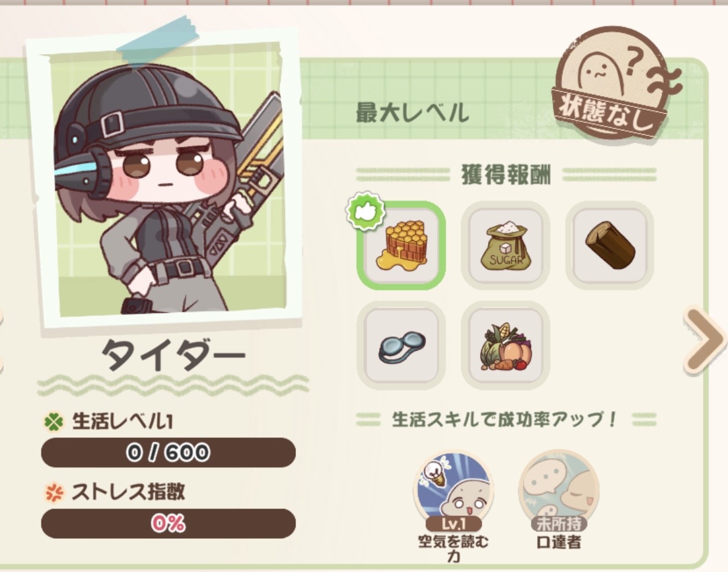This screenshot has height=572, width=728.
Task: Select the honeycomb reward item
Action: [401, 245]
